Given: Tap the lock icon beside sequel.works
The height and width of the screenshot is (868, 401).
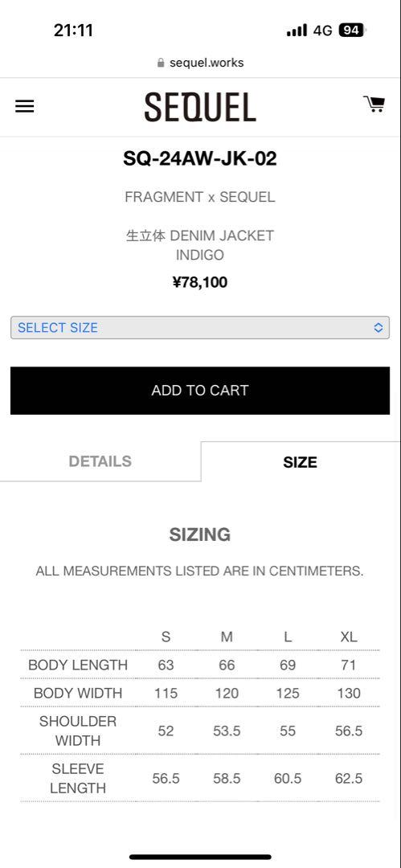Looking at the screenshot, I should (x=162, y=63).
